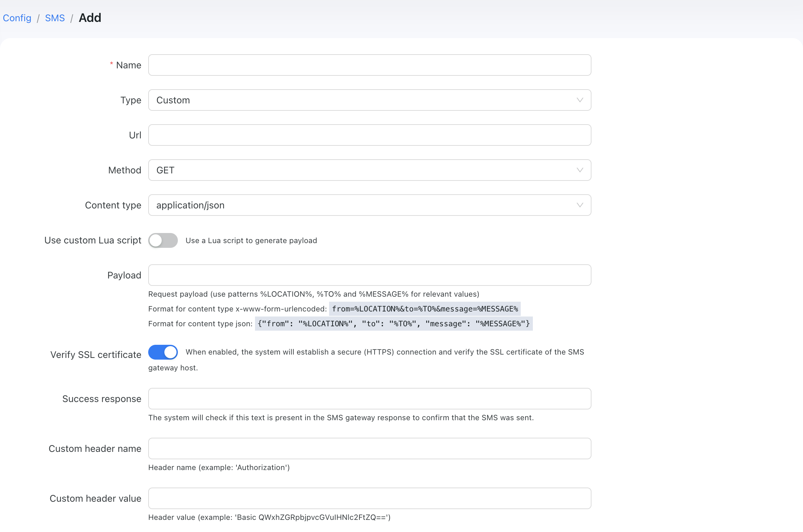
Task: Open the Method dropdown showing GET
Action: coord(370,170)
